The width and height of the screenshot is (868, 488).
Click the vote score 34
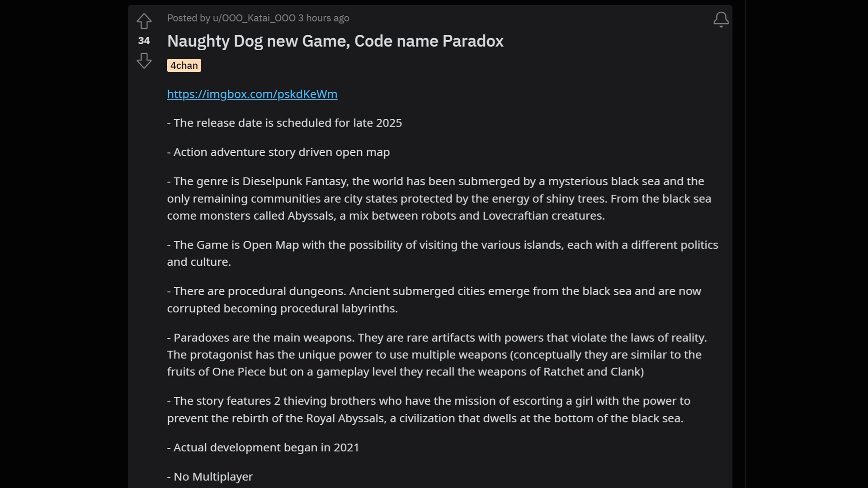point(144,41)
